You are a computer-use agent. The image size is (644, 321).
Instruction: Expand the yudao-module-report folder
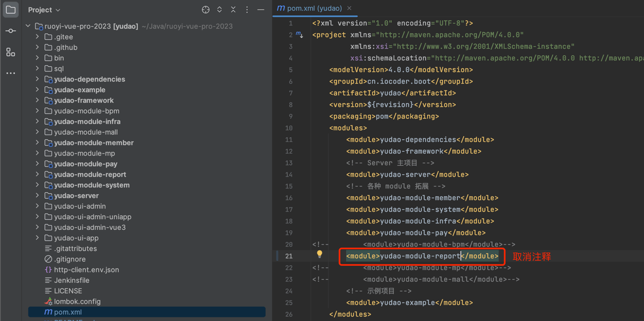[37, 174]
